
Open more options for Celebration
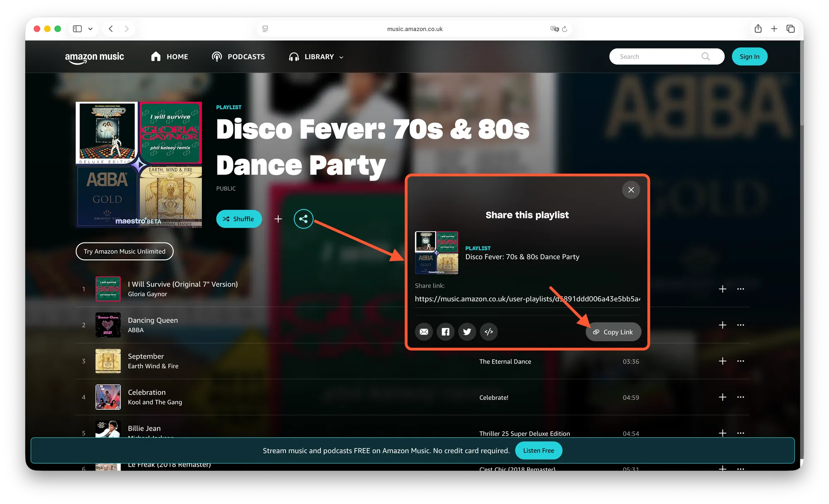click(x=741, y=397)
